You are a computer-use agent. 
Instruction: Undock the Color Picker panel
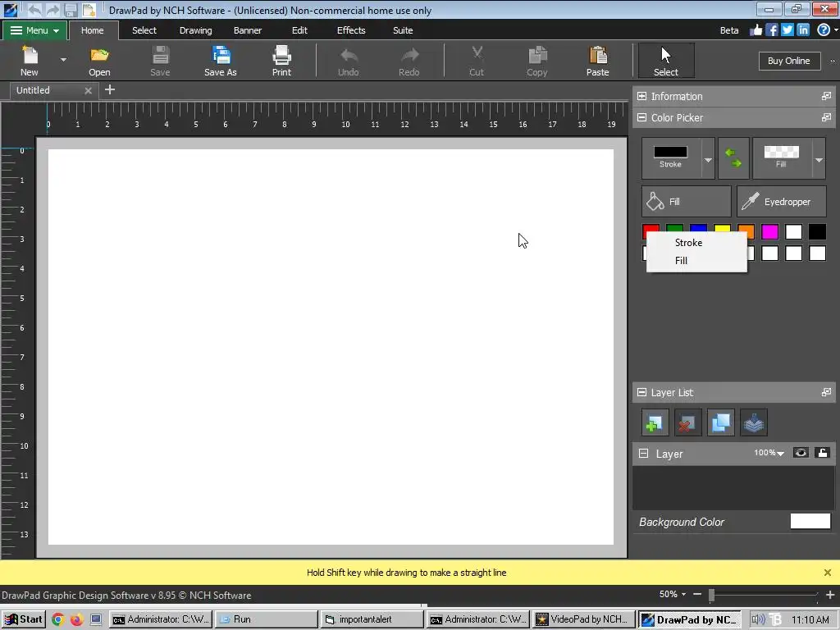point(826,117)
